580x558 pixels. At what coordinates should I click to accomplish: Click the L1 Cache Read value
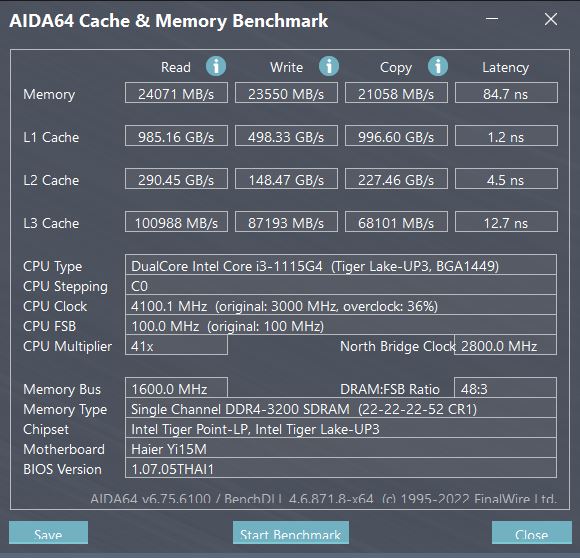pyautogui.click(x=176, y=136)
